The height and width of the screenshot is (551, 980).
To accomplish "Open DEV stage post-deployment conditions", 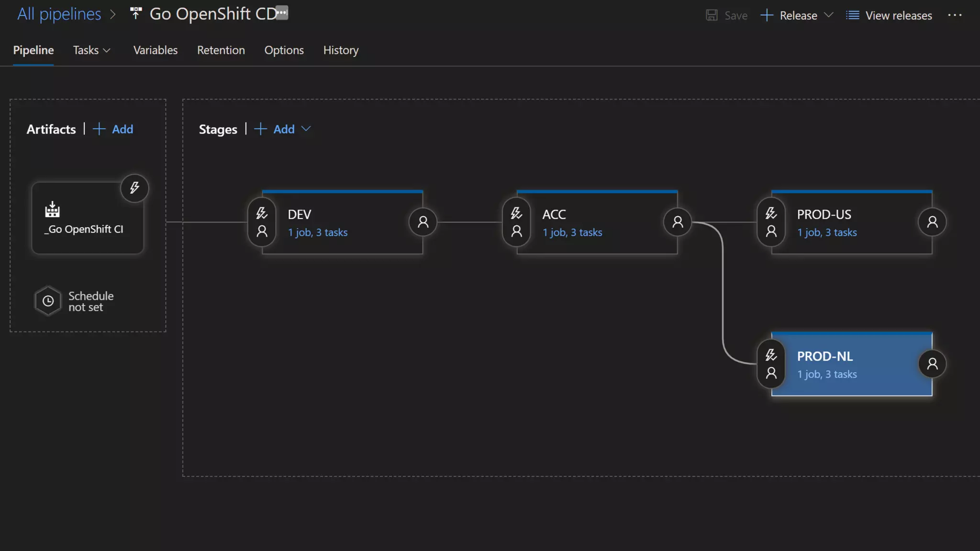I will pyautogui.click(x=423, y=222).
